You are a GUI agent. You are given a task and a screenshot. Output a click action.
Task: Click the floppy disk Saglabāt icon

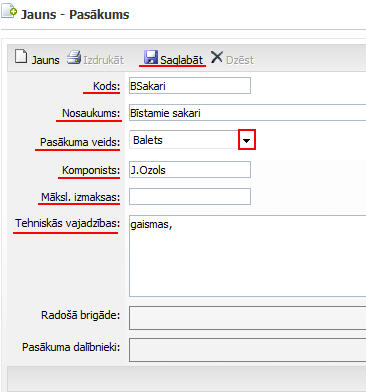pyautogui.click(x=151, y=57)
